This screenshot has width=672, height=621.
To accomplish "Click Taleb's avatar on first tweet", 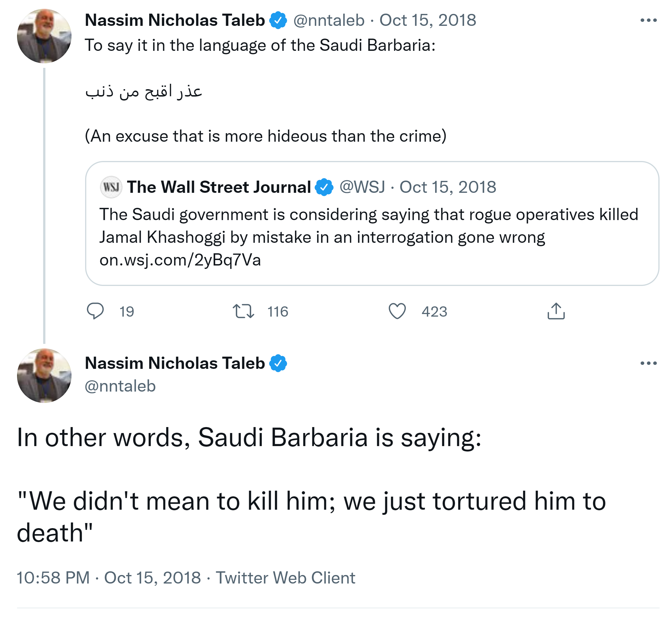I will pyautogui.click(x=44, y=36).
